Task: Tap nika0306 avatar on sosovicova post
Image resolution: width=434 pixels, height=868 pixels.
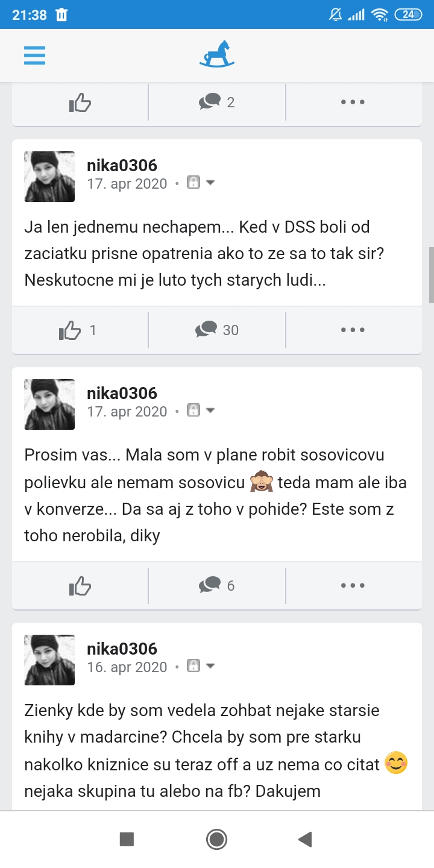Action: [49, 404]
